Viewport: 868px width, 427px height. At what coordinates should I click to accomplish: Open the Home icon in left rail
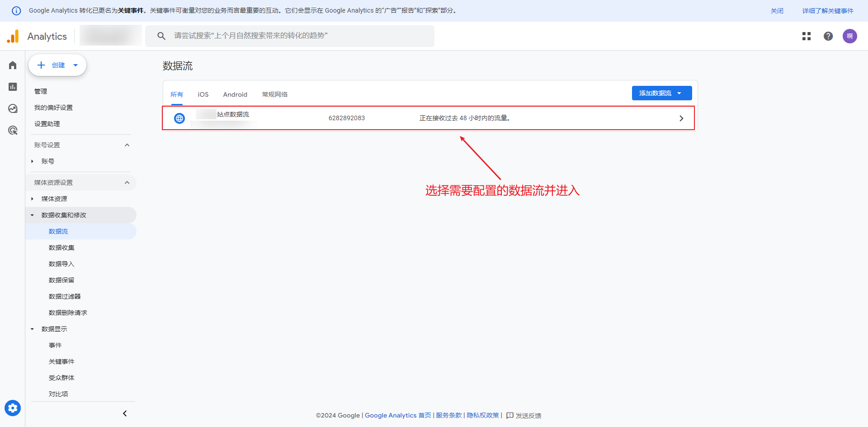pos(13,66)
